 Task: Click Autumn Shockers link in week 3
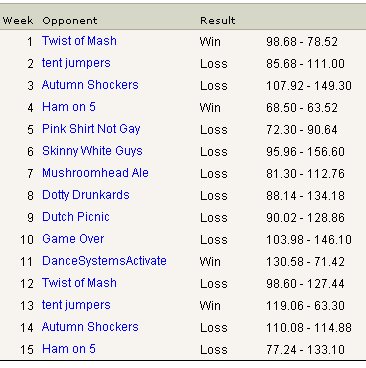(x=90, y=85)
